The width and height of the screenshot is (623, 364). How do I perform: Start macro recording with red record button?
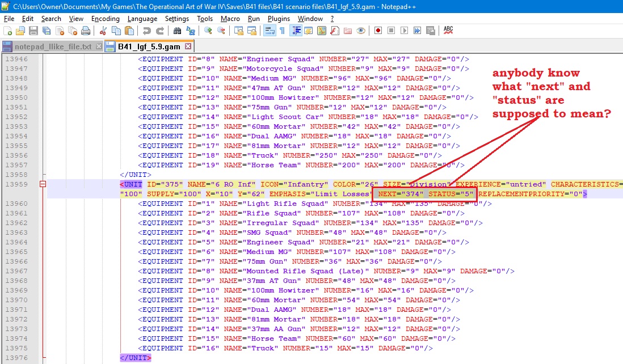pyautogui.click(x=377, y=31)
